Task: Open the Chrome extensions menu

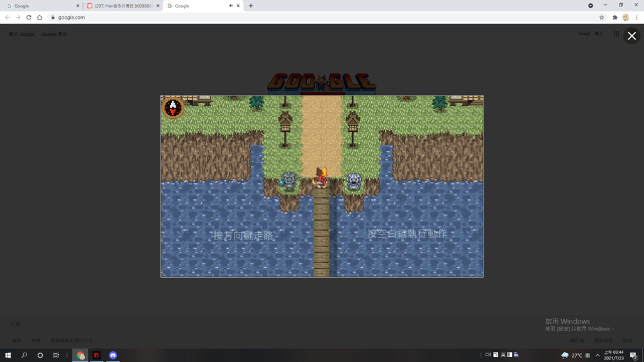Action: coord(615,17)
